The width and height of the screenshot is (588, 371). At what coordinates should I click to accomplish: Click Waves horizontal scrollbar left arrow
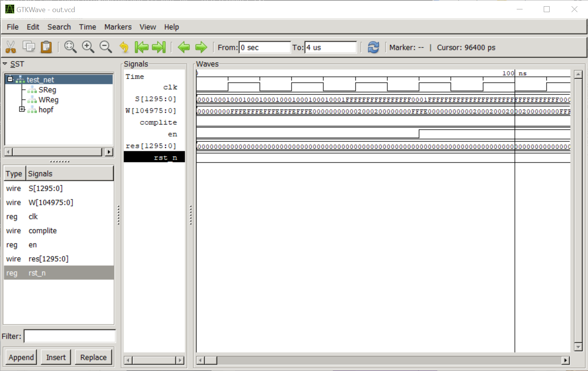click(x=201, y=360)
